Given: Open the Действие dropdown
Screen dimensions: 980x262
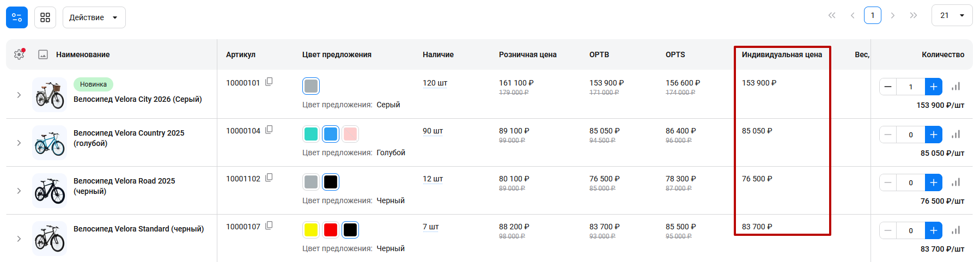Looking at the screenshot, I should tap(94, 17).
